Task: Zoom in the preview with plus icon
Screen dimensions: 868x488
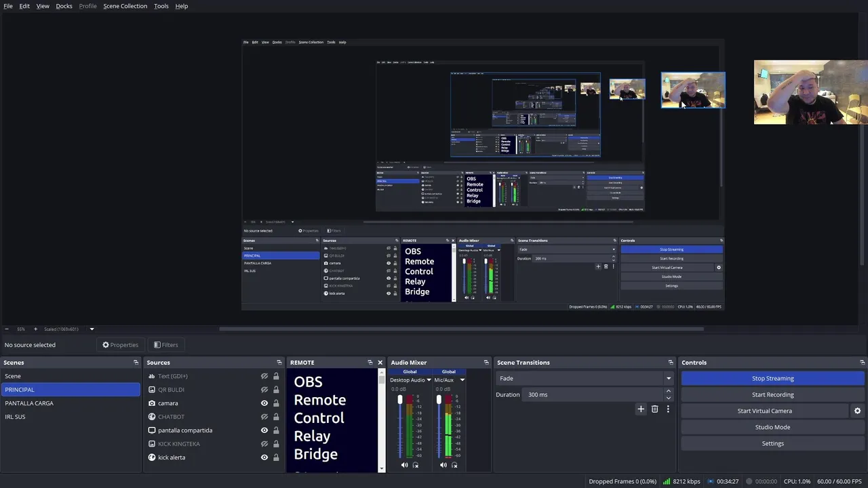Action: (x=36, y=329)
